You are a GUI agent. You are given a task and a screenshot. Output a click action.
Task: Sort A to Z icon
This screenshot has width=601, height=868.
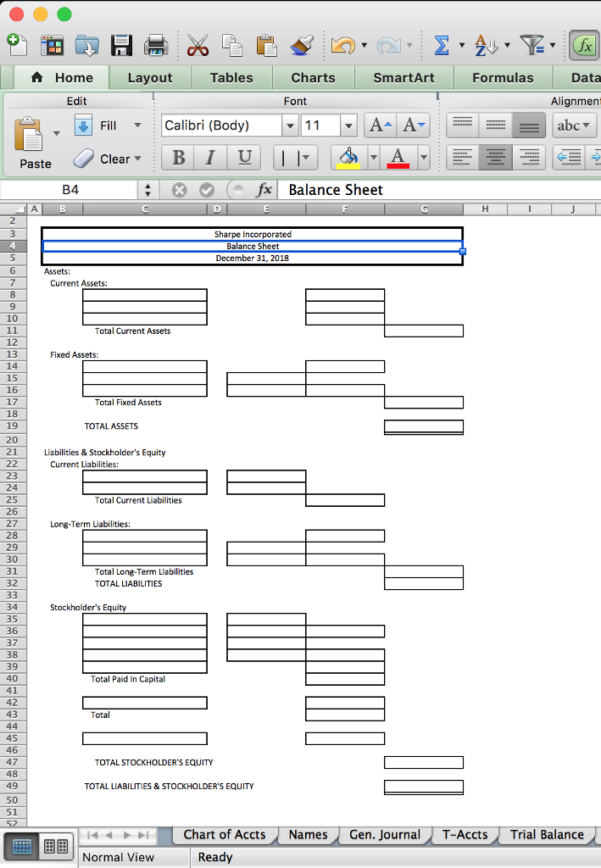(486, 46)
